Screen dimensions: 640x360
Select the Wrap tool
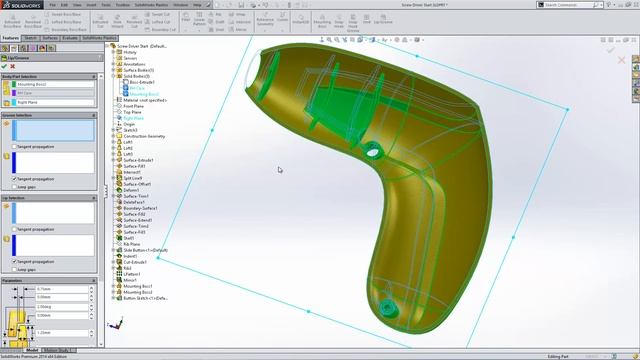click(x=238, y=14)
